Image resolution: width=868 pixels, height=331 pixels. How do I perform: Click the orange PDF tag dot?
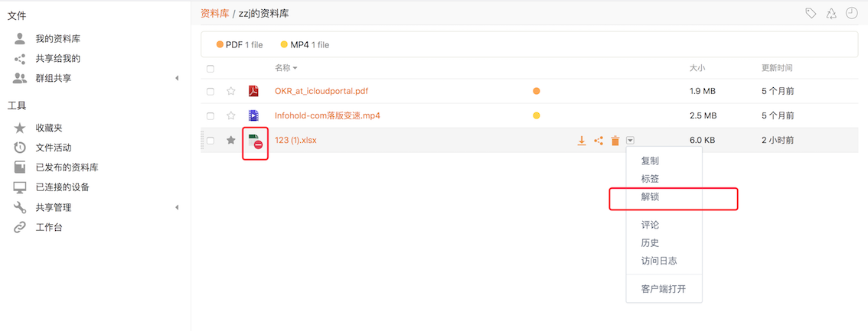tap(220, 45)
